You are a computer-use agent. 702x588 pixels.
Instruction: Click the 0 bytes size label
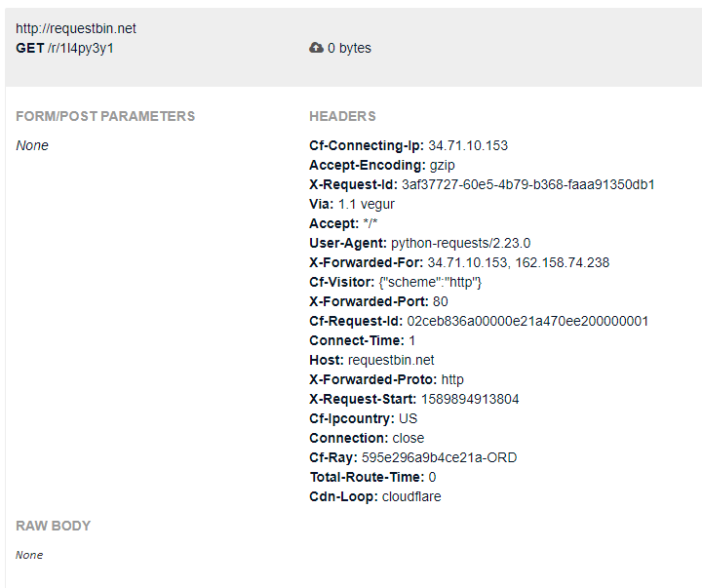click(349, 48)
